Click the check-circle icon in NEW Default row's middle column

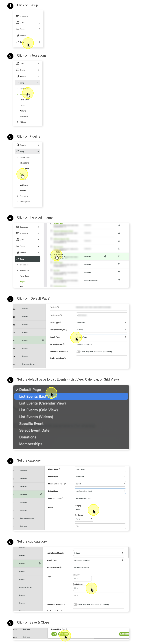[105, 256]
